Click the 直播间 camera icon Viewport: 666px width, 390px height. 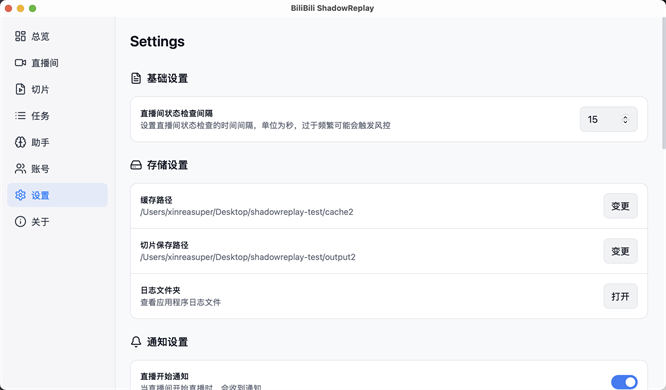(20, 62)
